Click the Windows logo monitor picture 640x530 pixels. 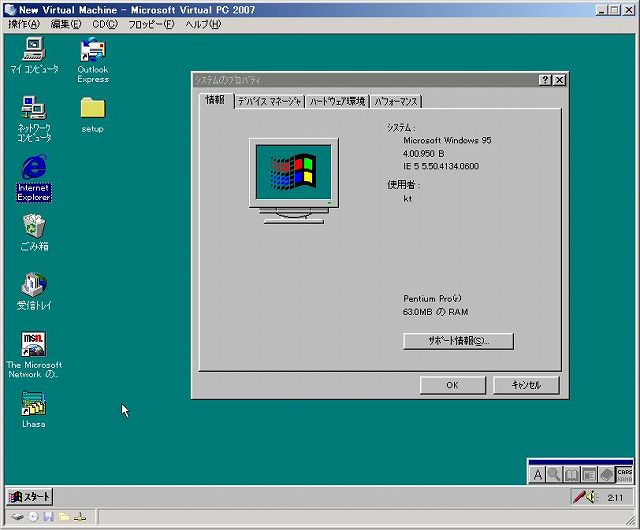[x=293, y=181]
